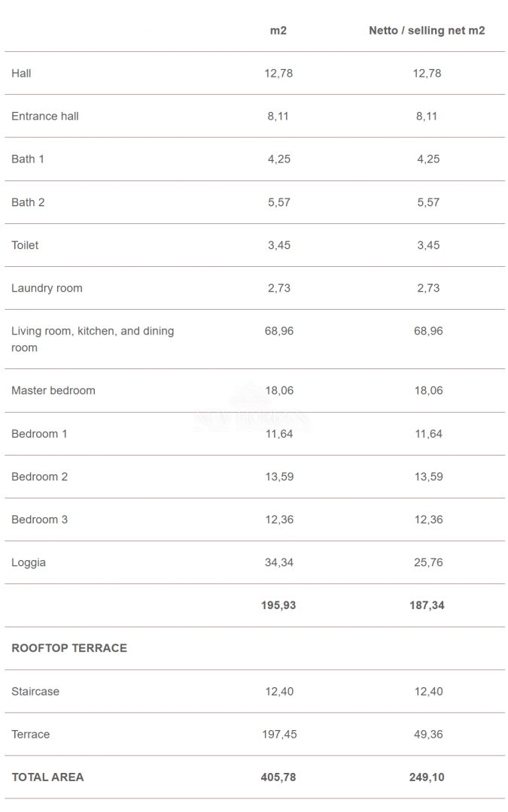508x812 pixels.
Task: Select the 'Toilet' row label
Action: point(25,245)
